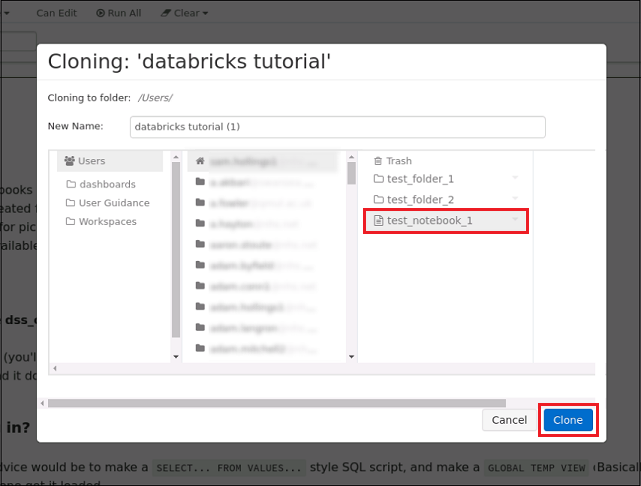Click the user-list vertical scrollbar thumb
This screenshot has height=486, width=641.
click(352, 173)
